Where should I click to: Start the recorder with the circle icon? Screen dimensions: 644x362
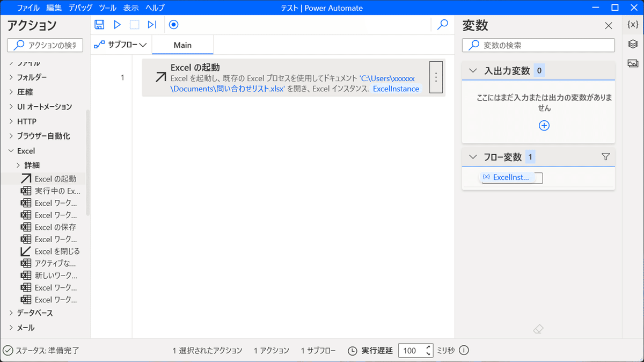pyautogui.click(x=173, y=24)
